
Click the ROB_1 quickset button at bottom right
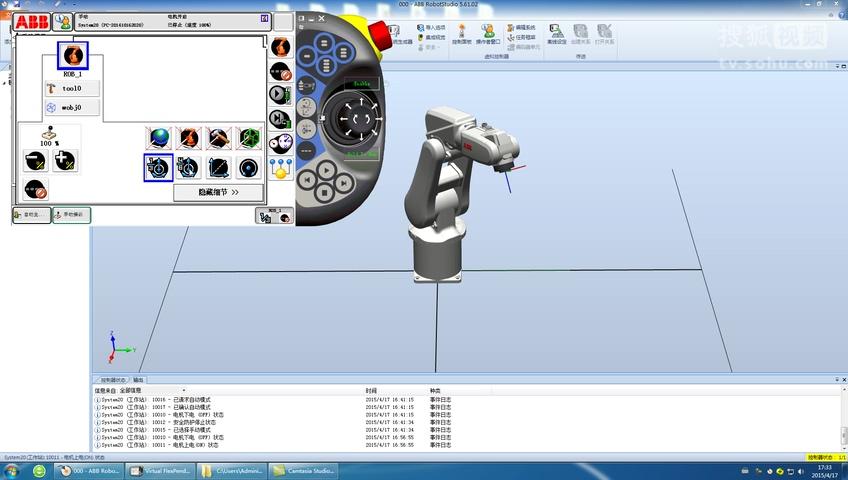(x=275, y=215)
